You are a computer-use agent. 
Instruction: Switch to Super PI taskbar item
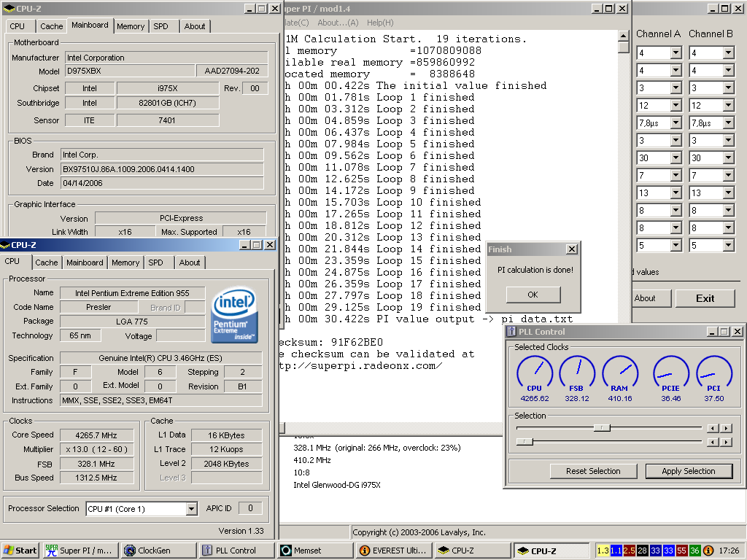click(80, 550)
